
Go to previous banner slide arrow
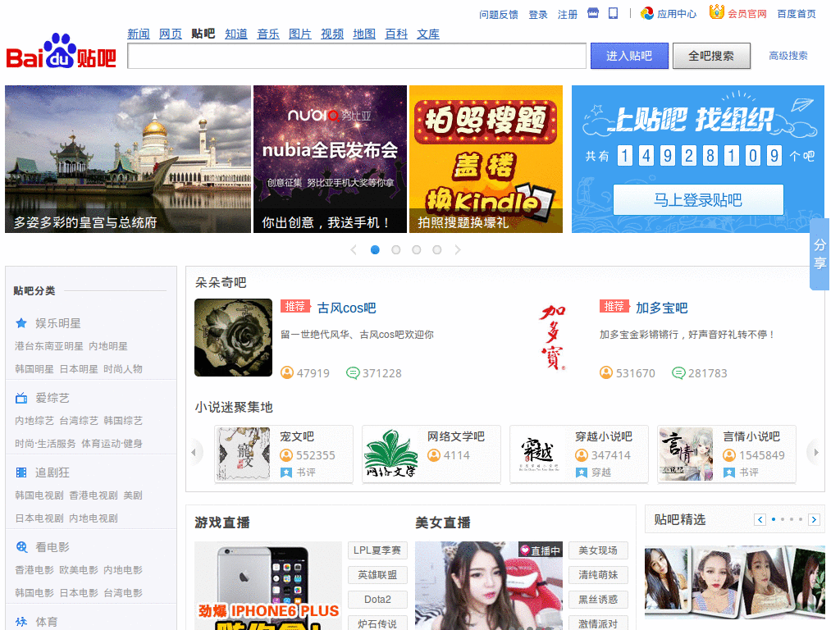[x=354, y=249]
